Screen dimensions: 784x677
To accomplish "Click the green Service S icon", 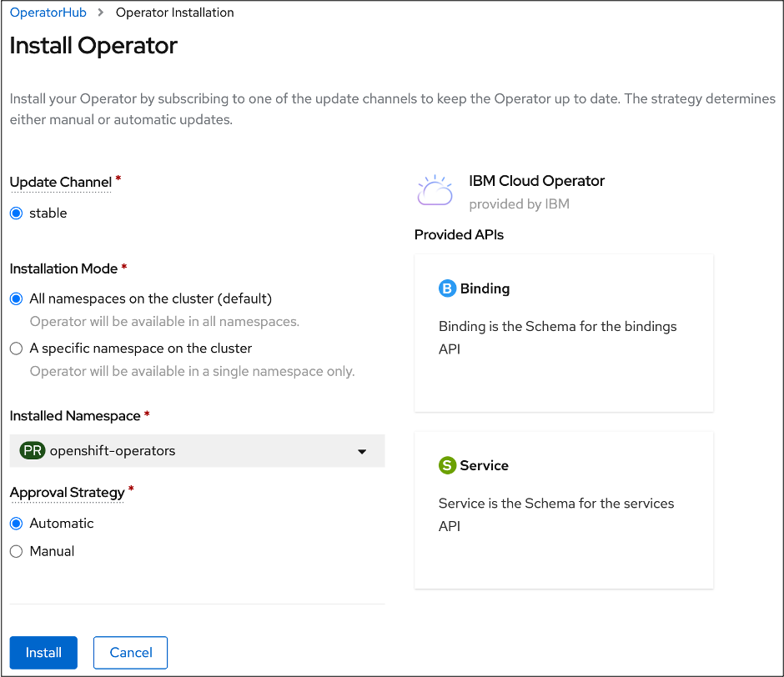I will point(447,465).
